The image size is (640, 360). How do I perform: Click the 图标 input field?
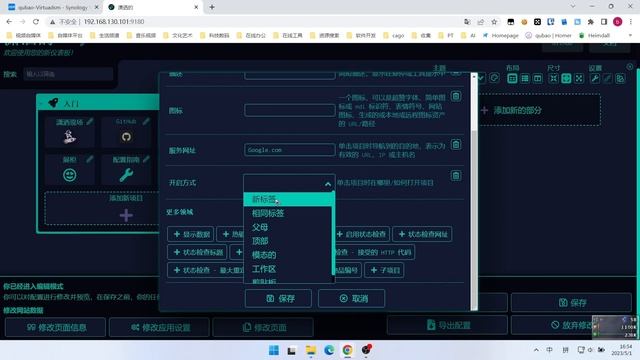pos(289,110)
